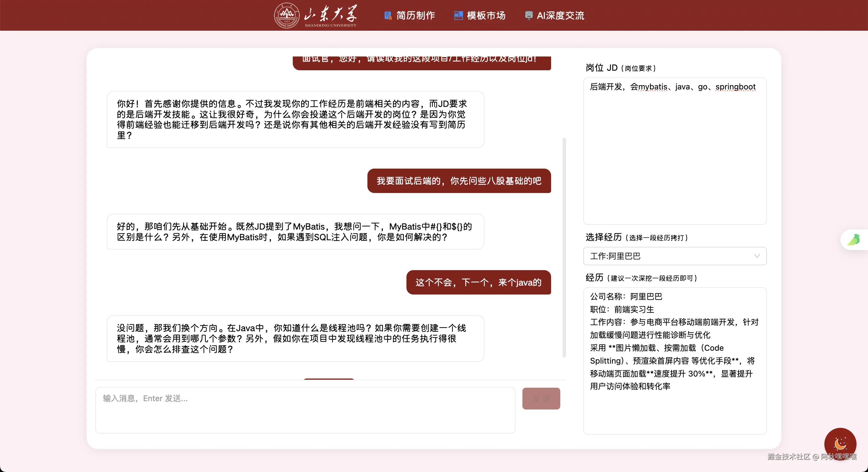868x472 pixels.
Task: Click the green leaf floating widget
Action: 854,240
